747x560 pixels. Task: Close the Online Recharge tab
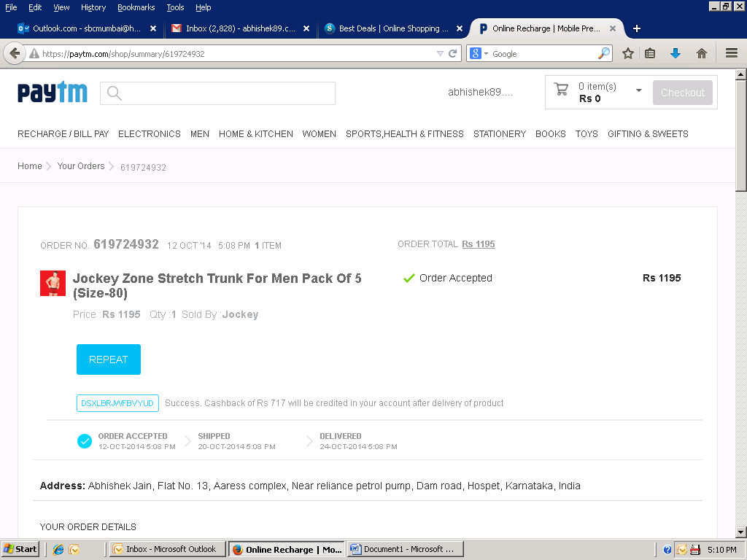[x=613, y=28]
